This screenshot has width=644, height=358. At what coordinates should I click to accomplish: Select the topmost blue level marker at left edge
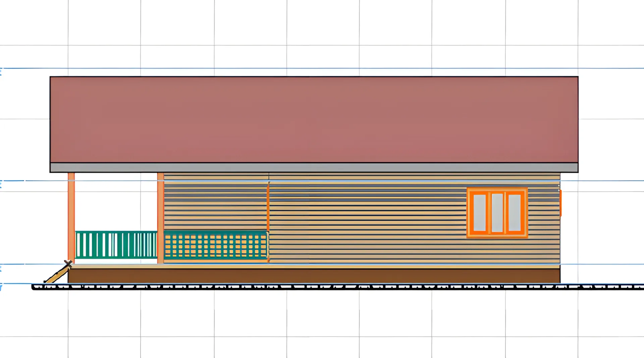[x=1, y=72]
